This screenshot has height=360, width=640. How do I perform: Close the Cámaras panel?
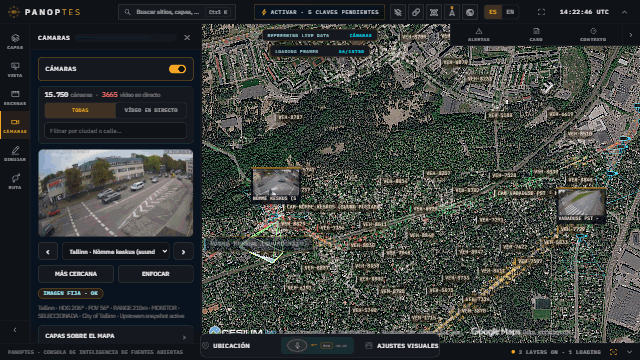[x=187, y=38]
